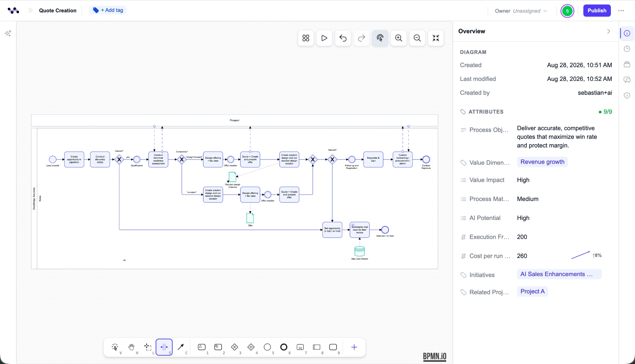
Task: Add a pool participant element
Action: (317, 347)
